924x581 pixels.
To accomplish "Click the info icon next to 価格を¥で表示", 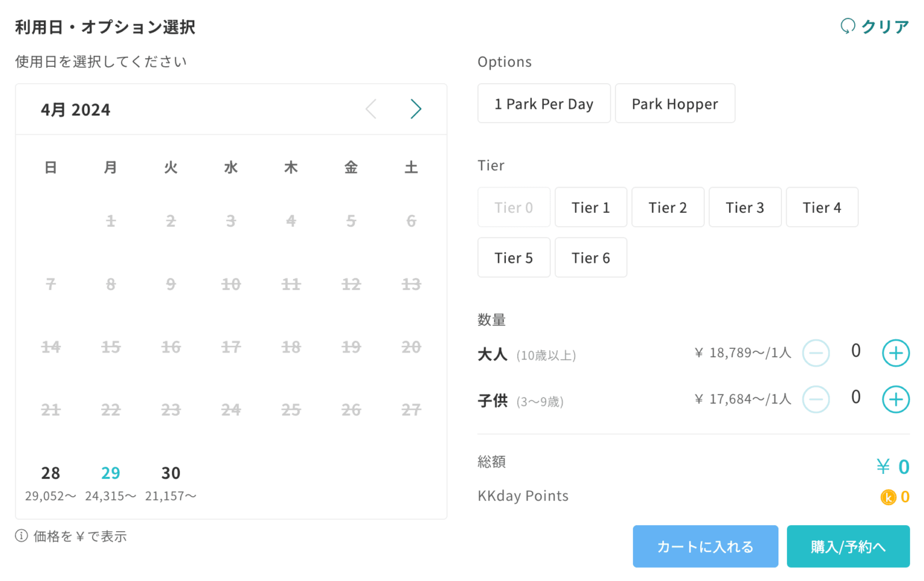I will pos(22,536).
